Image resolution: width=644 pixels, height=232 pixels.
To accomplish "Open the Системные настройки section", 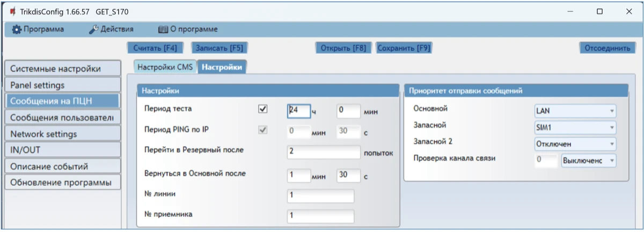I will [62, 69].
